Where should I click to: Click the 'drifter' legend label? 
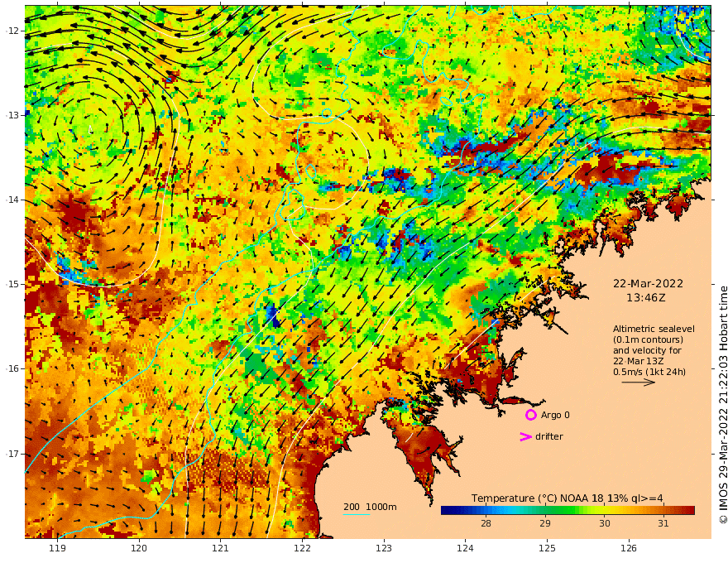[x=549, y=436]
